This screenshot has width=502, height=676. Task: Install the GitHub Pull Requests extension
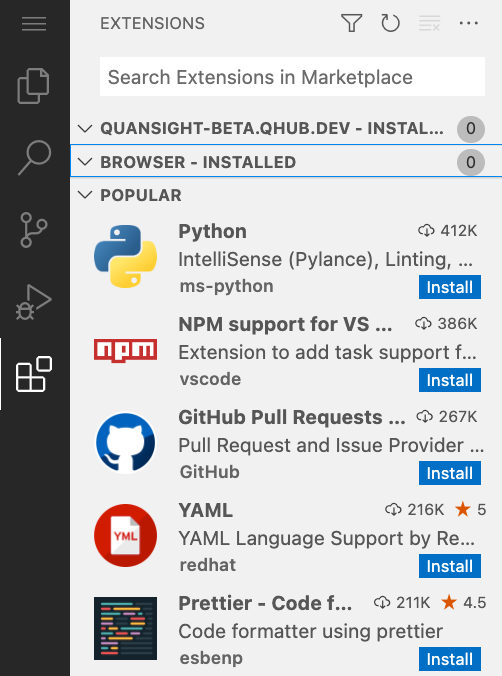450,473
